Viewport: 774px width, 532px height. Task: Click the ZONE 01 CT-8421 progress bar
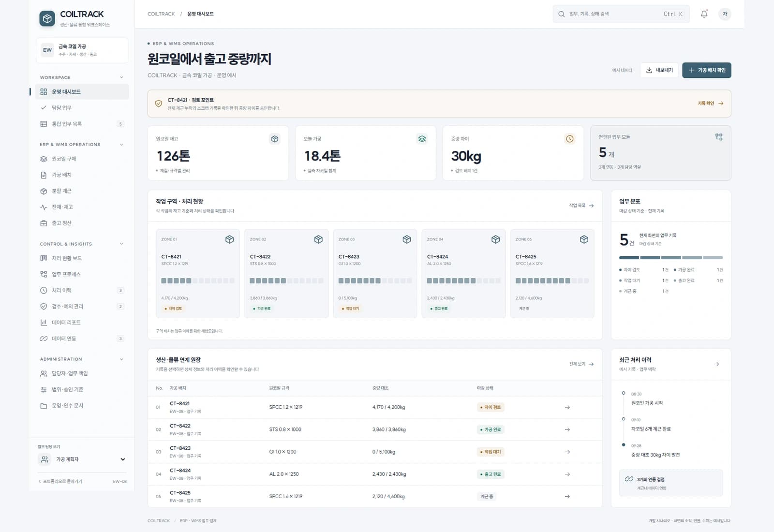click(x=198, y=281)
